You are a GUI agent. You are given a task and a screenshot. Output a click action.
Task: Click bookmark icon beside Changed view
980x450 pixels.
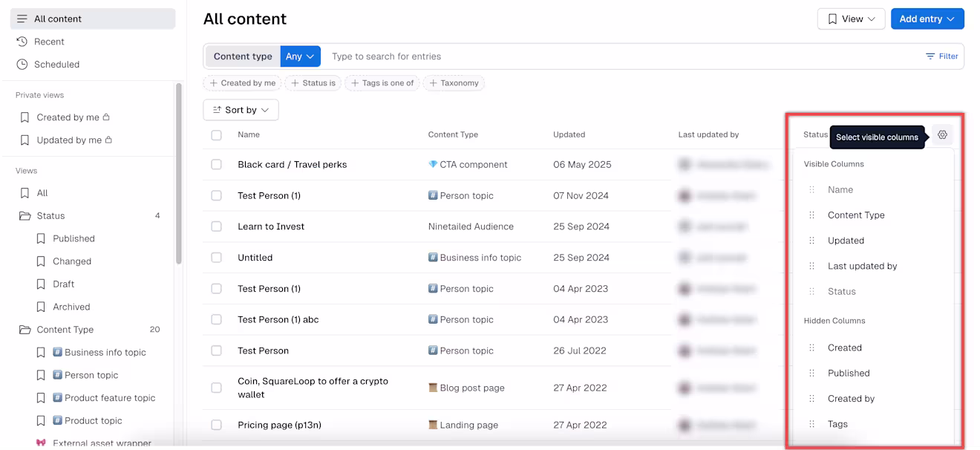(41, 261)
